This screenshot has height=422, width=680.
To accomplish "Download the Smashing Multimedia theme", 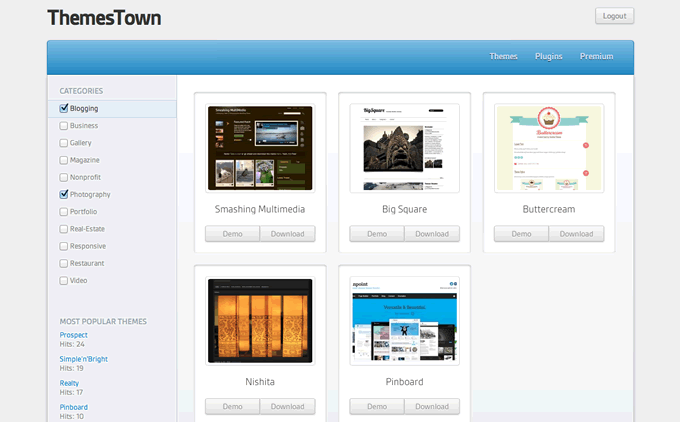I will tap(288, 234).
